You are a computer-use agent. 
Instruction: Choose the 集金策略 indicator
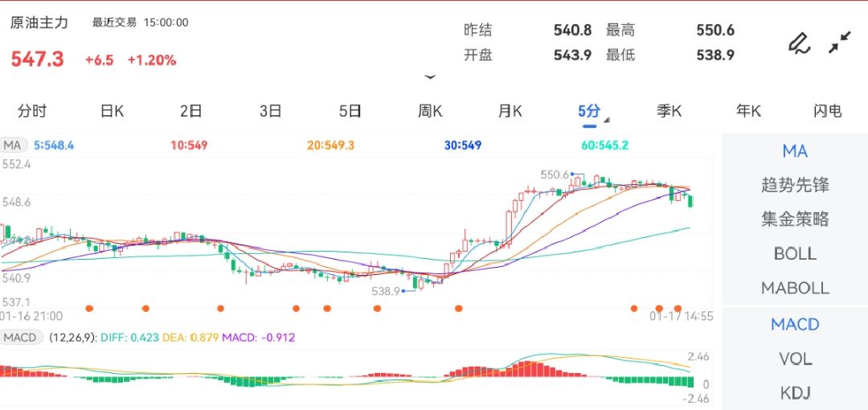[795, 219]
